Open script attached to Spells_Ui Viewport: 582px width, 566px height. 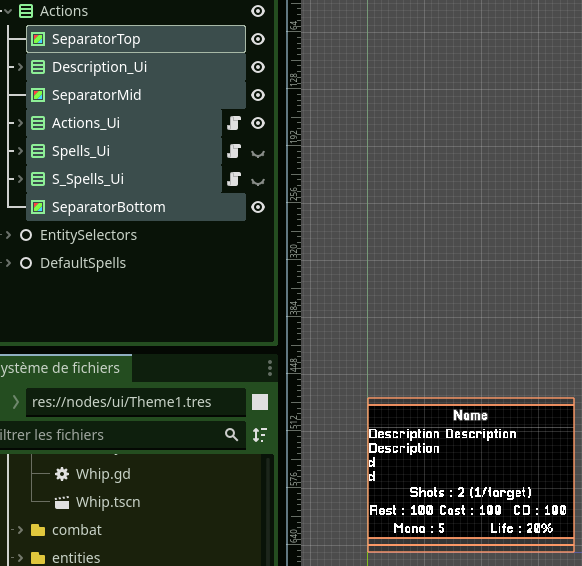point(234,151)
